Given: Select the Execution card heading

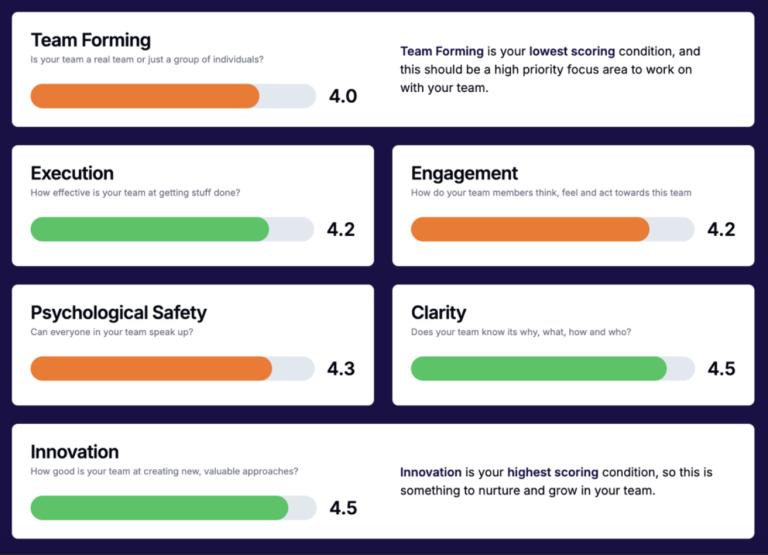Looking at the screenshot, I should coord(72,173).
